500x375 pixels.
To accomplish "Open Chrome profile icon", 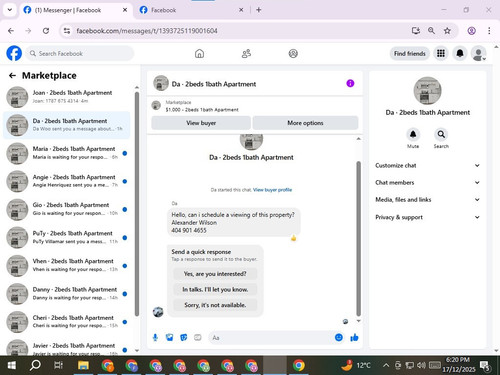I will click(471, 31).
